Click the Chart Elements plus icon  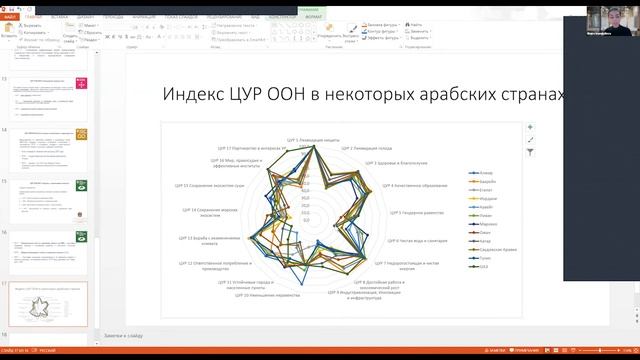point(530,127)
